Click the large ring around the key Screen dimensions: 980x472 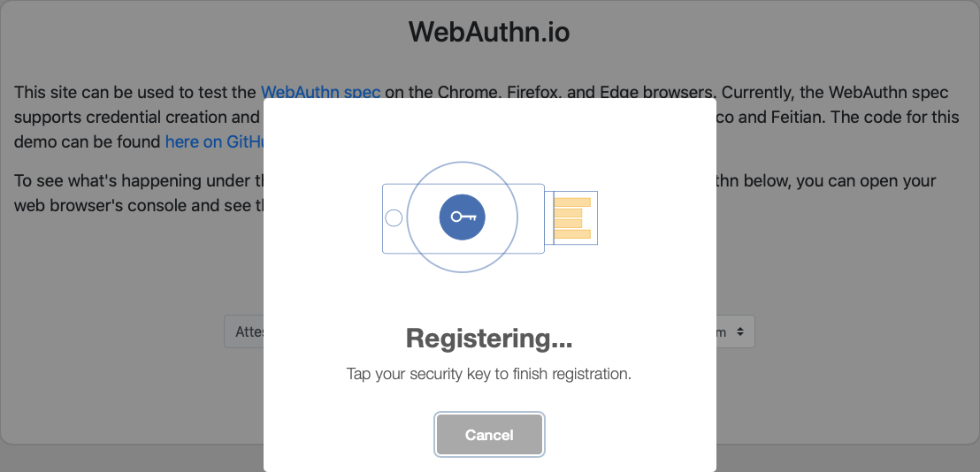pyautogui.click(x=462, y=217)
